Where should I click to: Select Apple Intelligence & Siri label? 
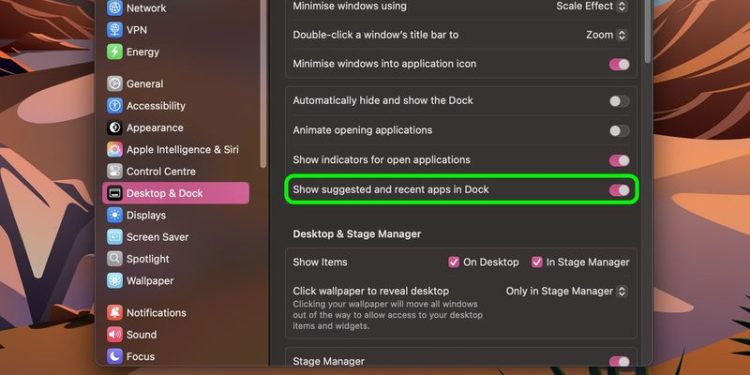[182, 150]
